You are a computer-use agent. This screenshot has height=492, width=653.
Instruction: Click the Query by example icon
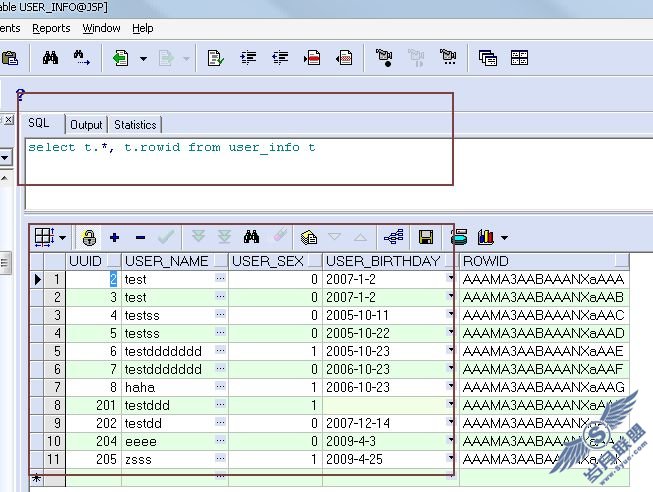309,237
